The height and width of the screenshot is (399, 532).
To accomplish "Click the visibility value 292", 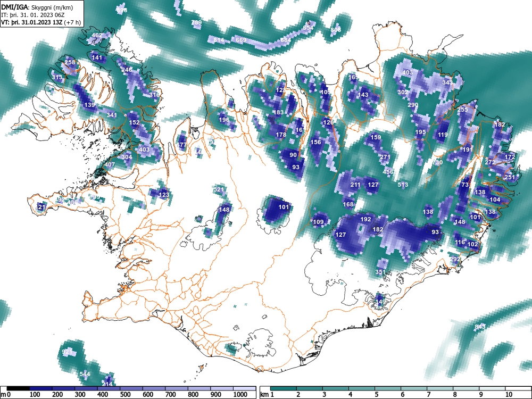I will [x=455, y=259].
